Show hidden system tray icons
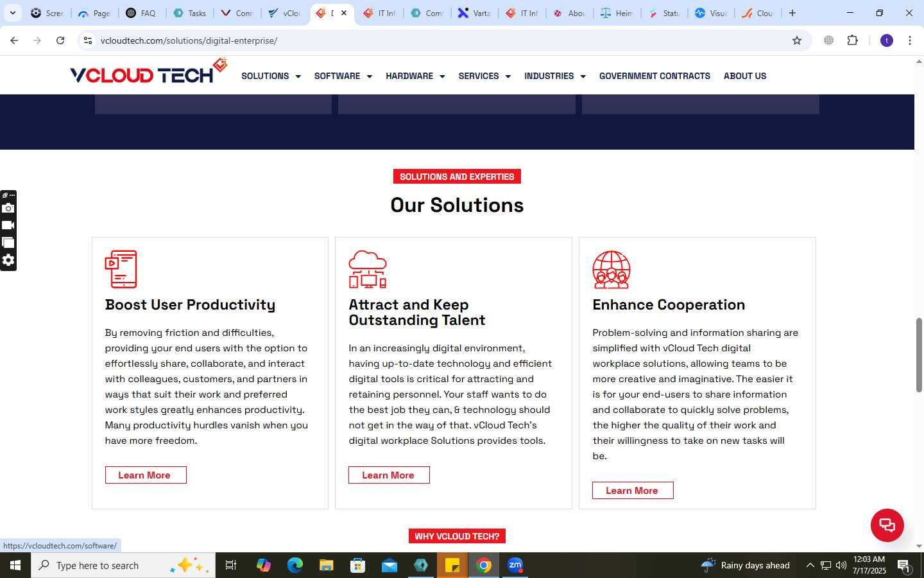Viewport: 924px width, 578px height. click(x=810, y=565)
